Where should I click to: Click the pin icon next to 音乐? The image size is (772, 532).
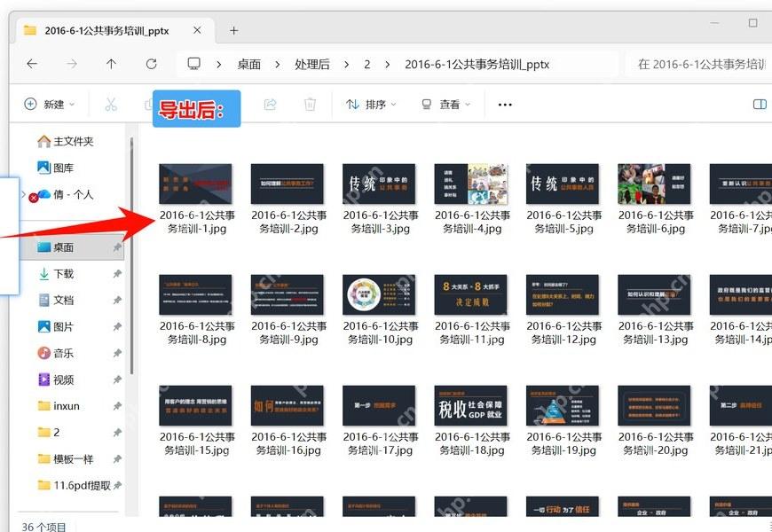(x=117, y=353)
